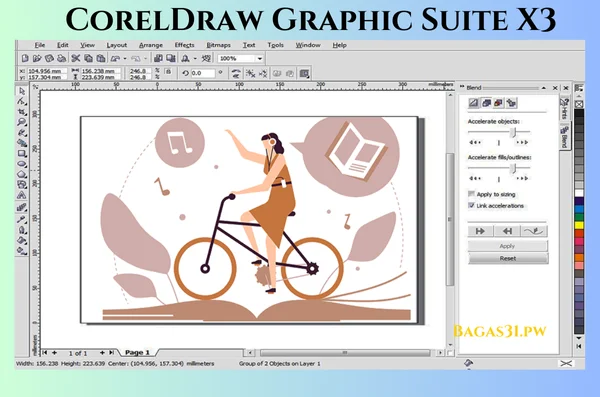Expand the Redo history dropdown arrow
This screenshot has height=397, width=600.
pyautogui.click(x=145, y=59)
